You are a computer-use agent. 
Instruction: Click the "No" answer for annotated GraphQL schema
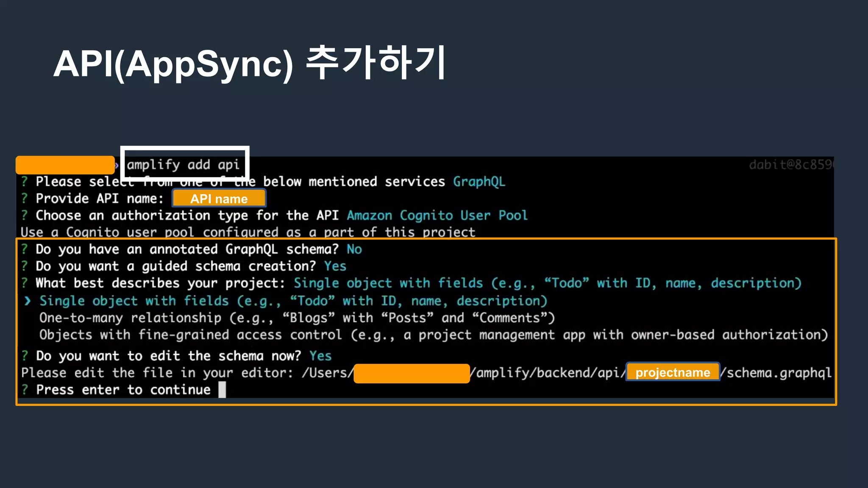354,249
